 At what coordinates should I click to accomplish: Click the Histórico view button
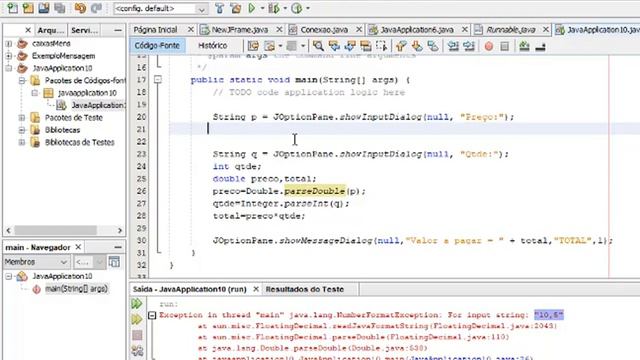[213, 46]
